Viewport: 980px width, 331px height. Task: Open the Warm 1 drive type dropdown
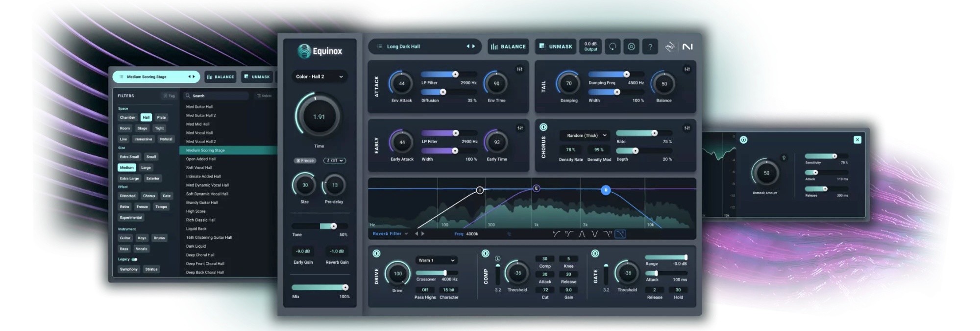(436, 260)
